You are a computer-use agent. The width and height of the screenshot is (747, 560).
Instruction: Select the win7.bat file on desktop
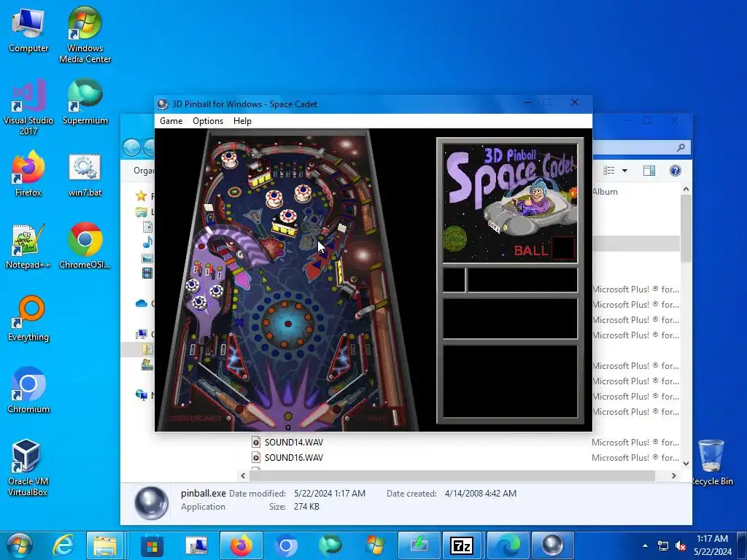point(85,175)
